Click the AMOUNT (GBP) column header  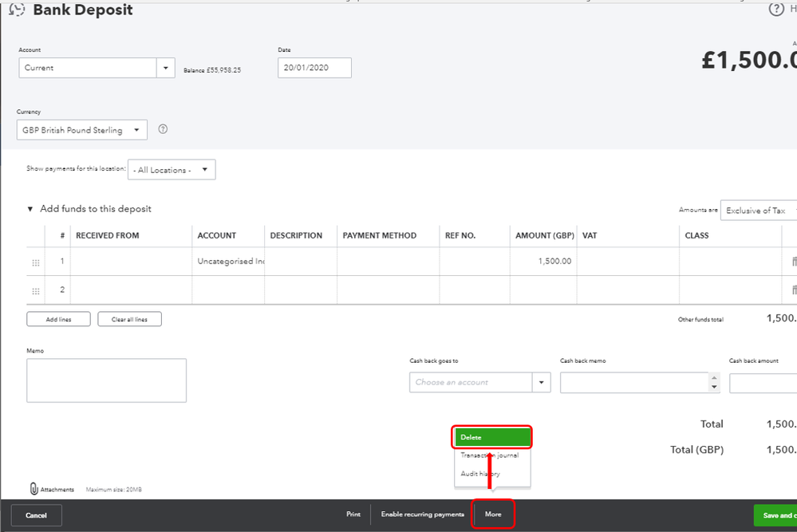[x=545, y=235]
